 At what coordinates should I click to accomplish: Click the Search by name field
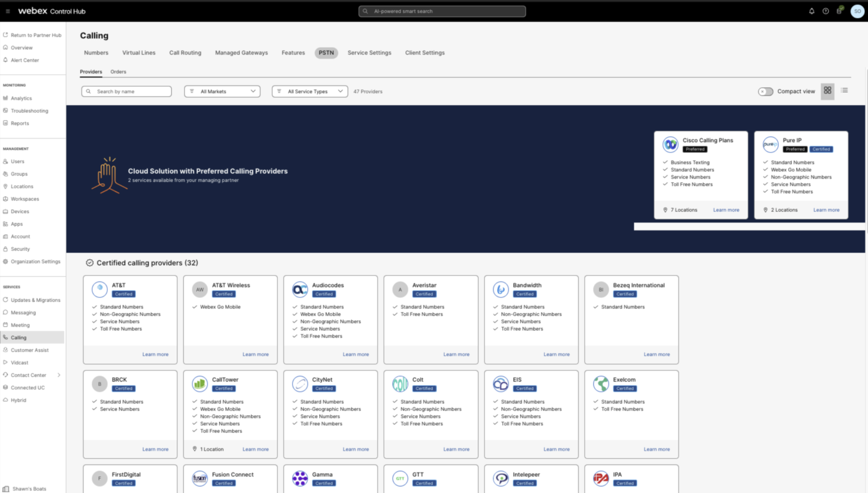pos(127,91)
